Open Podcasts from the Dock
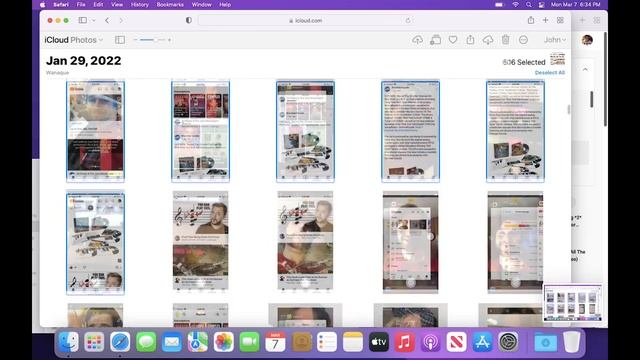 point(430,342)
